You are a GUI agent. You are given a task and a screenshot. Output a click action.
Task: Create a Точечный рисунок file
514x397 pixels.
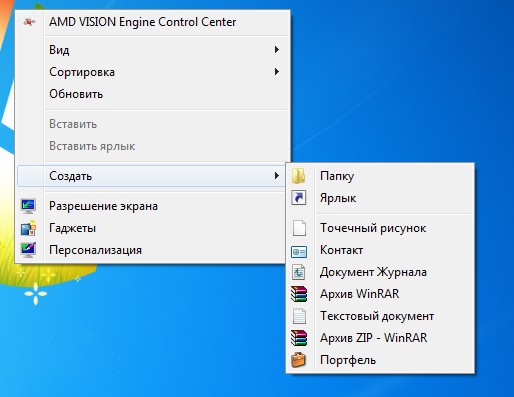380,228
